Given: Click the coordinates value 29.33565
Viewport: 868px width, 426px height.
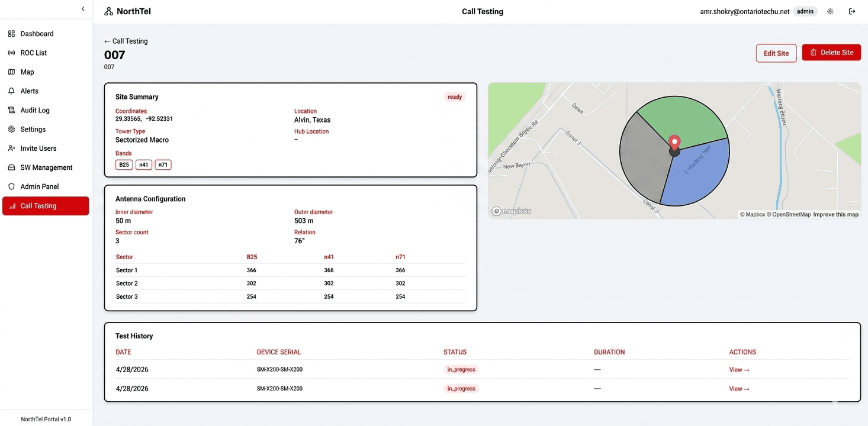Looking at the screenshot, I should pos(128,119).
